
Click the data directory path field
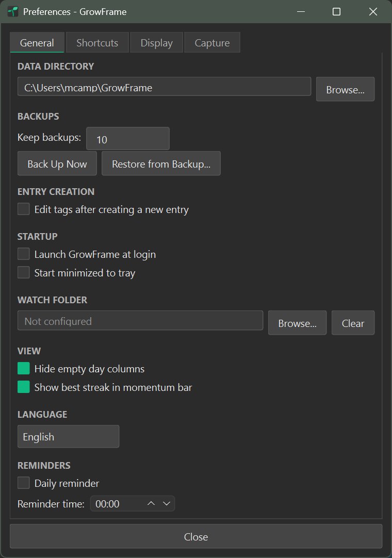tap(164, 87)
